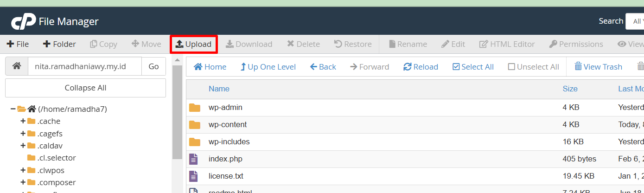Click the Delete toolbar button

click(303, 44)
